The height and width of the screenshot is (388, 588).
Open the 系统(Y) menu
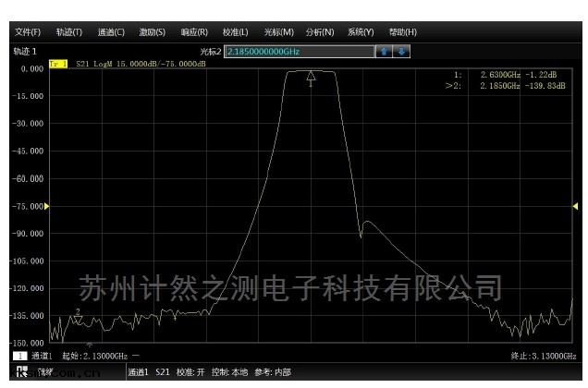(x=361, y=32)
